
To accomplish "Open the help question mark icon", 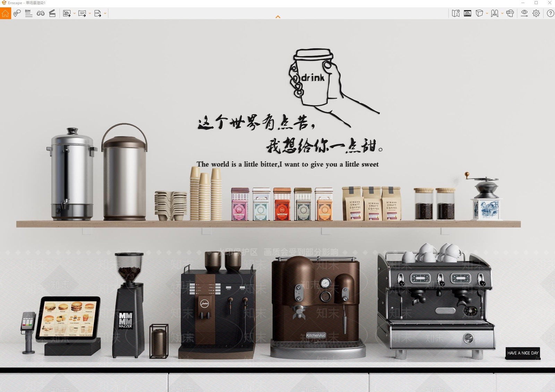I will click(x=550, y=13).
